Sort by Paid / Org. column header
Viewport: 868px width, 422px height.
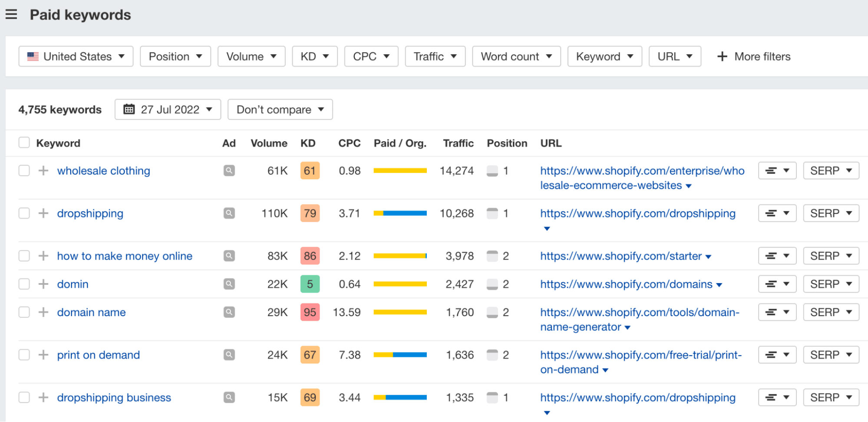click(400, 143)
